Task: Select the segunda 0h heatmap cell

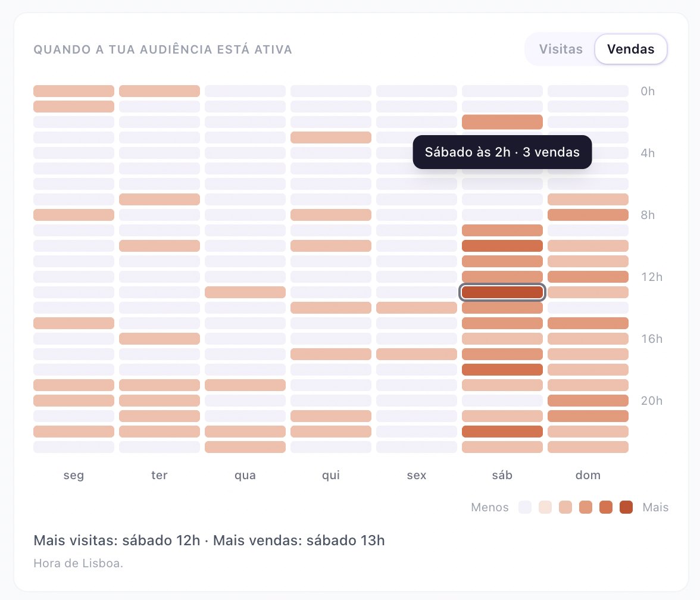Action: (74, 91)
